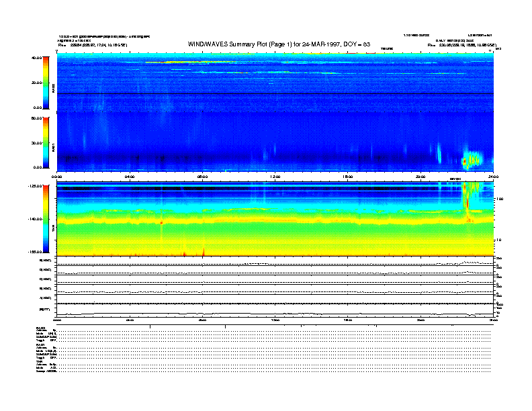Click the 0.00 label on RAD1 colorbar
Image resolution: width=532 pixels, height=411 pixels.
click(x=38, y=167)
